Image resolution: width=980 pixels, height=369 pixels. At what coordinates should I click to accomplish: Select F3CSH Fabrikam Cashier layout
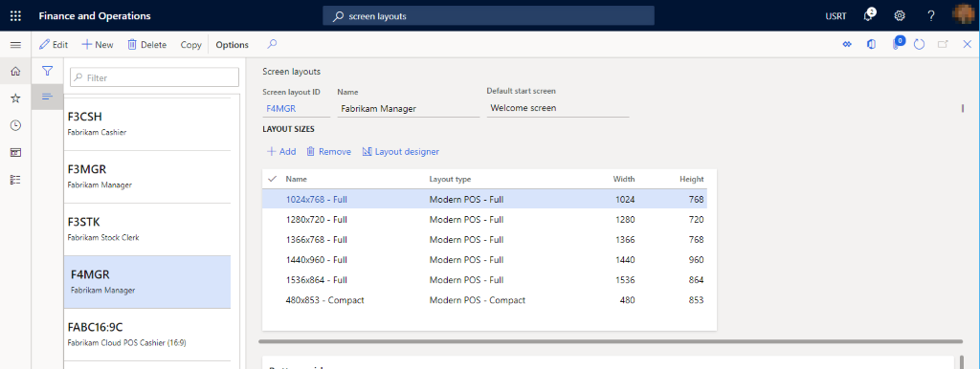tap(146, 123)
